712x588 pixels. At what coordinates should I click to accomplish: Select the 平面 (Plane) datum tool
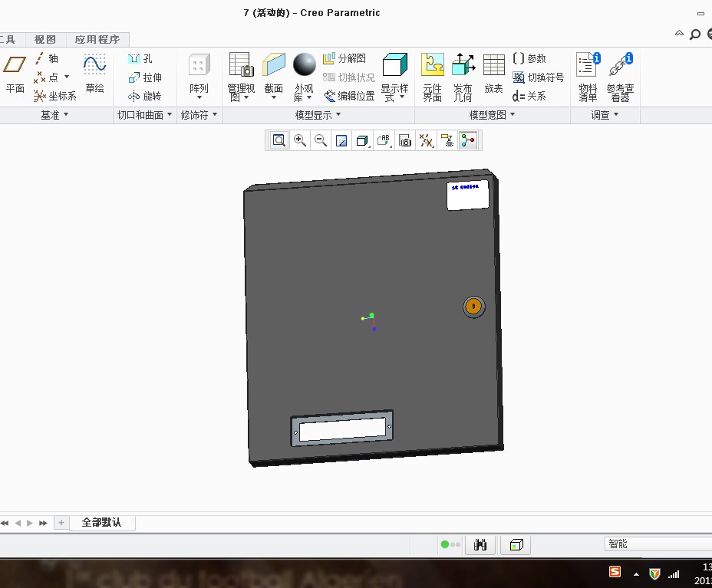tap(15, 74)
